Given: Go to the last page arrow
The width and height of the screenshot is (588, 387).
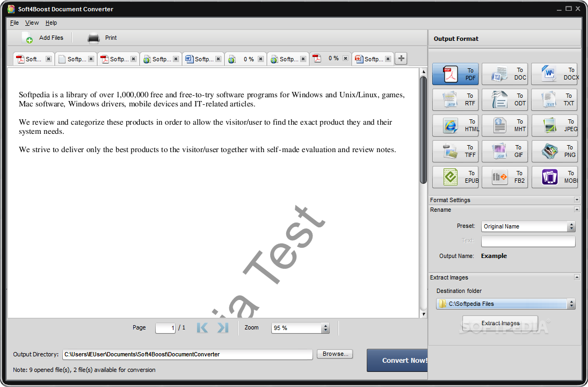Looking at the screenshot, I should [223, 328].
